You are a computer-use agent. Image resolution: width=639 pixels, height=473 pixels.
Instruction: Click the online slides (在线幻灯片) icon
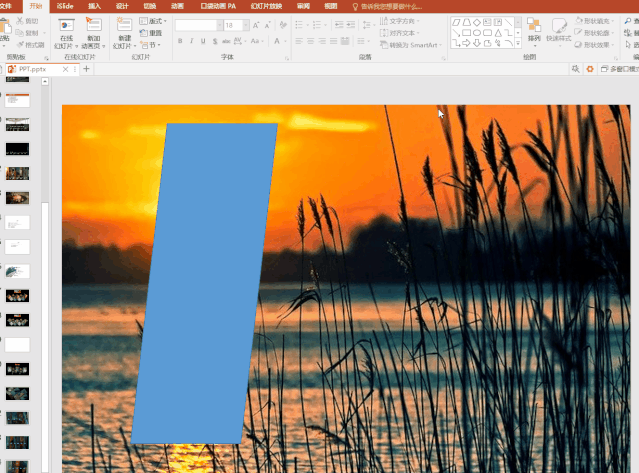click(x=66, y=25)
